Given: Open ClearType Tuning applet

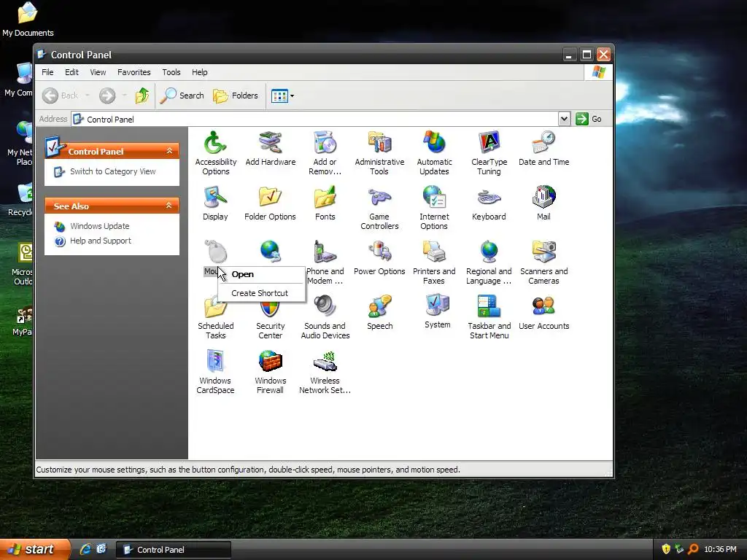Looking at the screenshot, I should 489,153.
